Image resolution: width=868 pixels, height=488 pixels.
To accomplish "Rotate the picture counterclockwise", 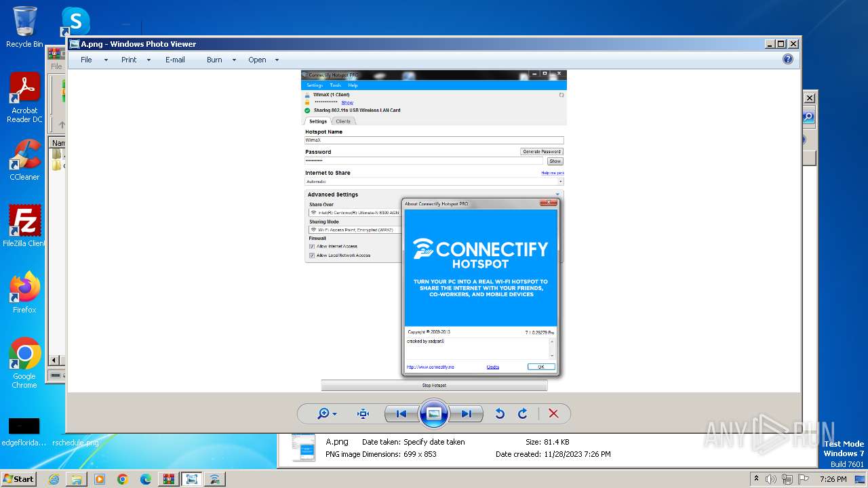I will [x=500, y=413].
